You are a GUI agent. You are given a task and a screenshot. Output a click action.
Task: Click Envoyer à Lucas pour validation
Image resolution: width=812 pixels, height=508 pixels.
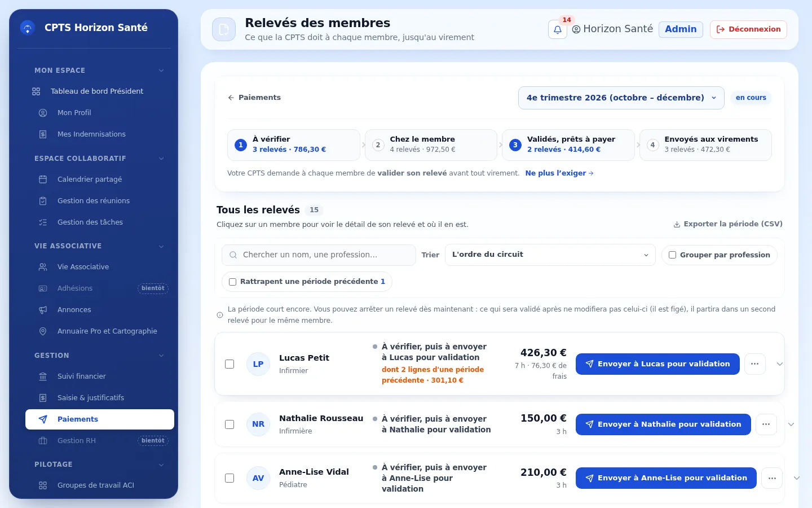[657, 364]
